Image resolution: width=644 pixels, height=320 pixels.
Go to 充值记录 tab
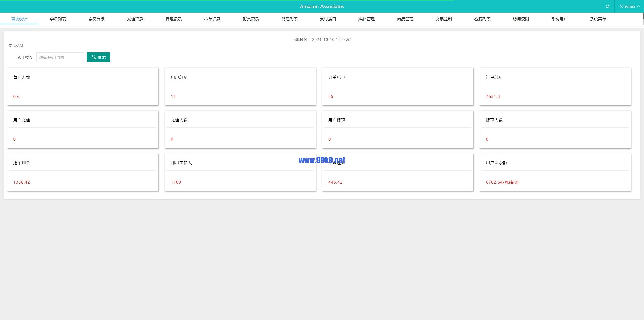click(135, 19)
